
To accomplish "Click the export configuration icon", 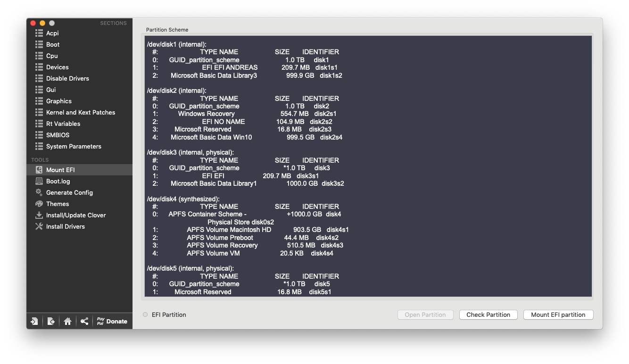I will (51, 321).
